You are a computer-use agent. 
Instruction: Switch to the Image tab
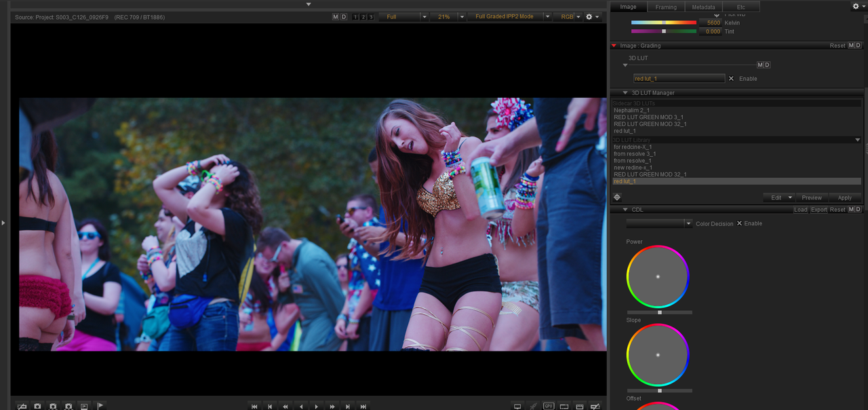point(629,7)
